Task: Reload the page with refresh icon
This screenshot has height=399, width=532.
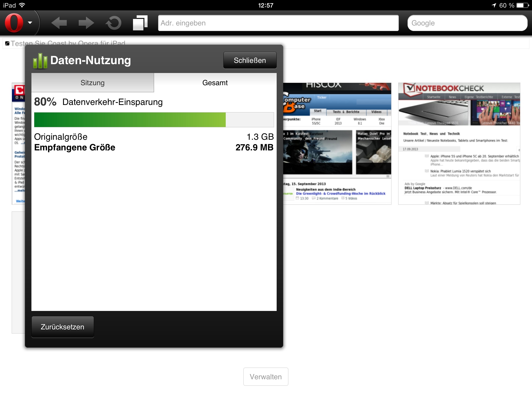Action: point(114,23)
